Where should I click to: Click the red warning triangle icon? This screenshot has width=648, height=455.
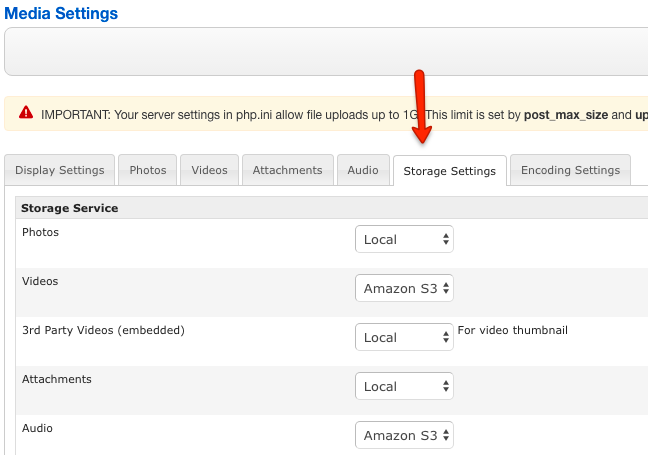coord(25,115)
